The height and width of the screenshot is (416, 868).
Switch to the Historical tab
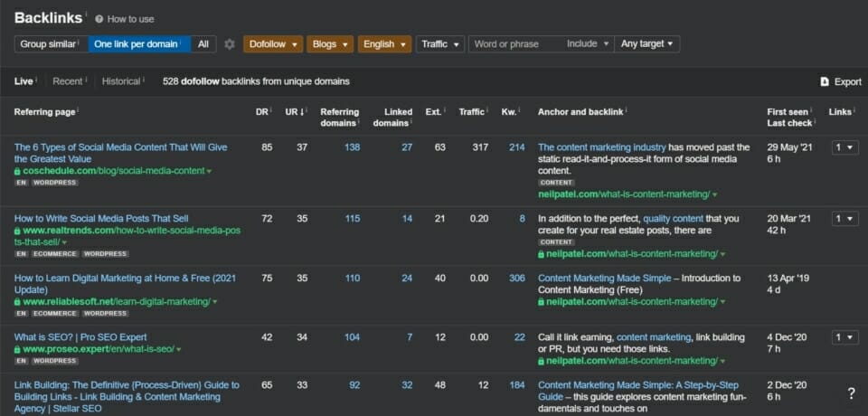(121, 81)
